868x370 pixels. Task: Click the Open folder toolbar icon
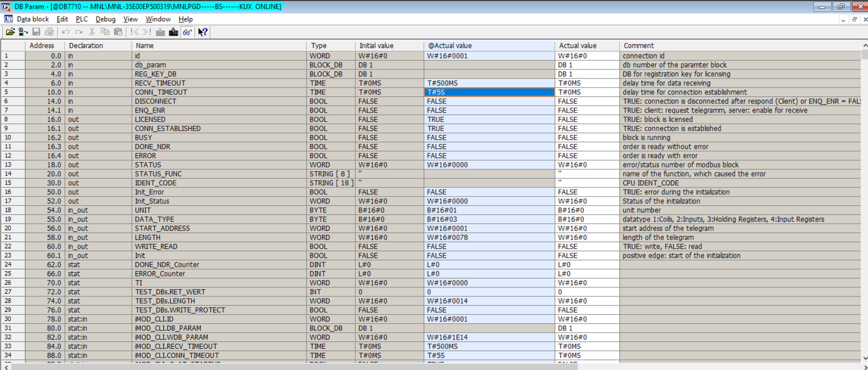tap(10, 32)
